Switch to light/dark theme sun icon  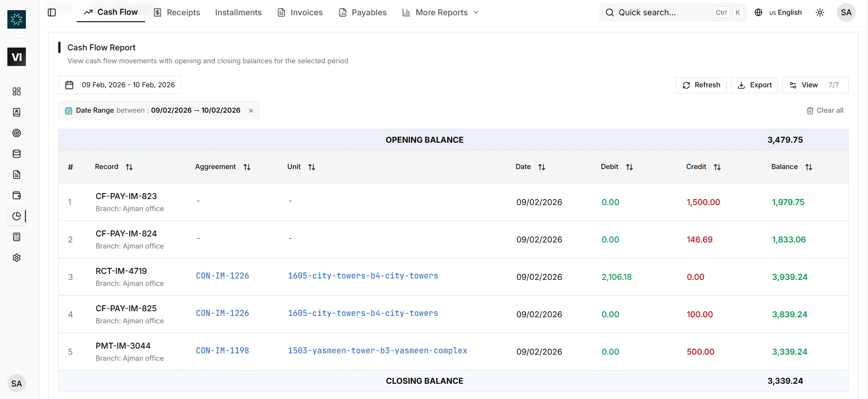(x=819, y=12)
